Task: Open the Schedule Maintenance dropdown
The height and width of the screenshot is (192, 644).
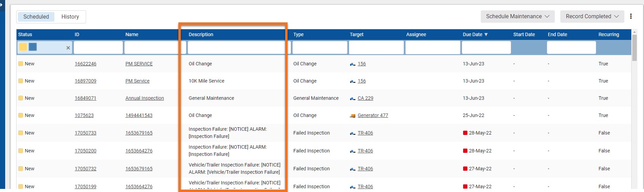Action: [x=518, y=16]
